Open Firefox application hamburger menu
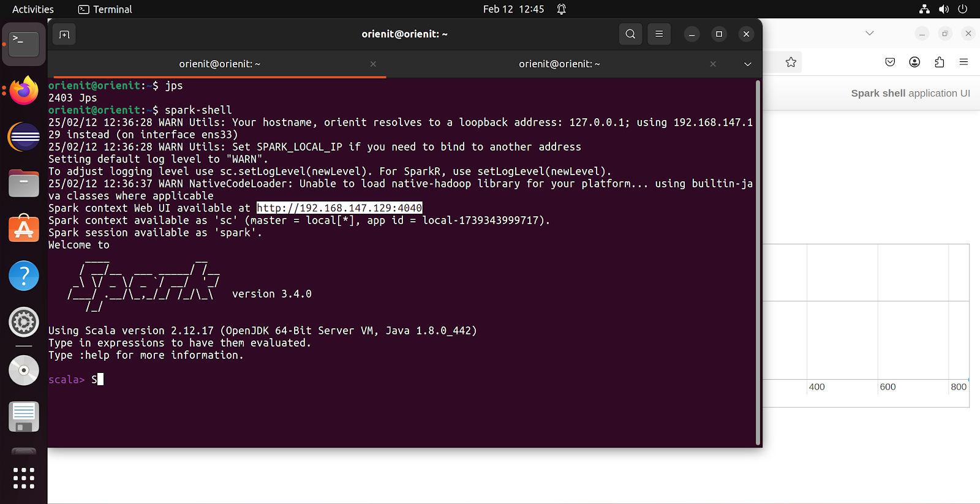Image resolution: width=980 pixels, height=504 pixels. tap(963, 62)
